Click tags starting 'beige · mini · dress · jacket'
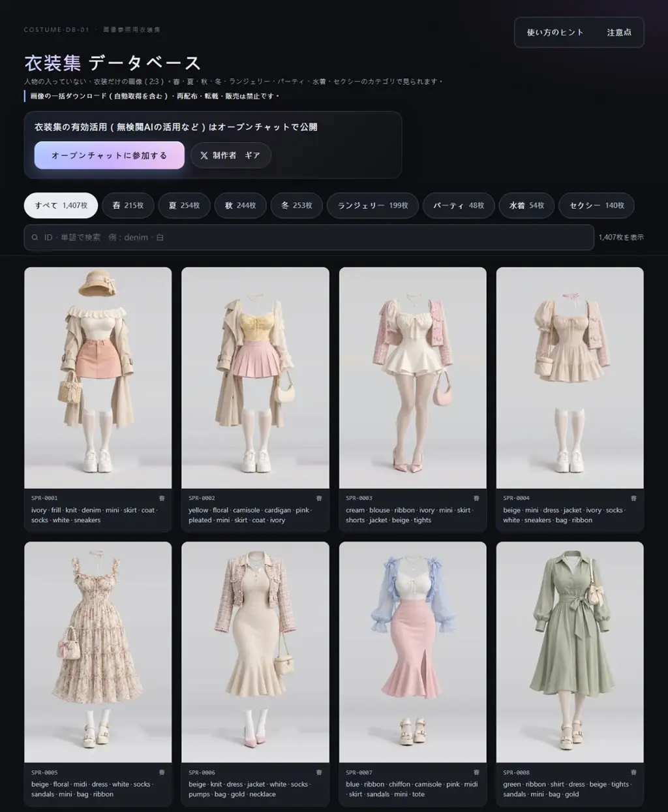 click(564, 515)
